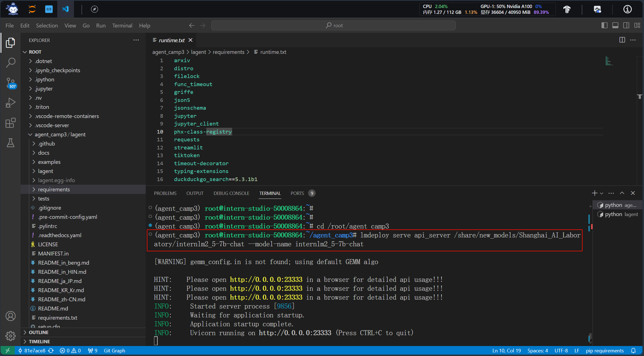
Task: Click the root command center search box
Action: point(333,25)
